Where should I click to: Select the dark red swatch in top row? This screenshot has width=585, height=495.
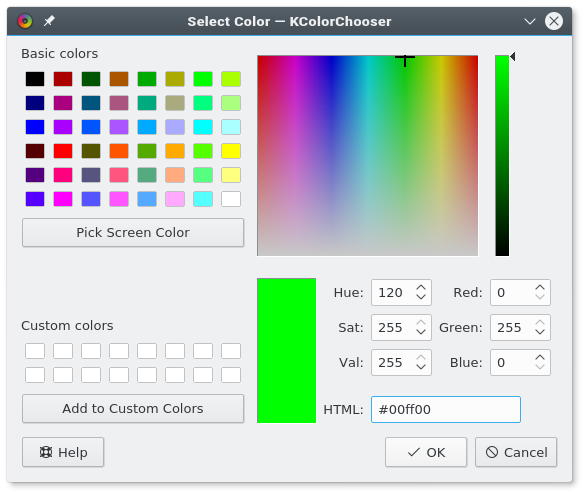pos(63,79)
